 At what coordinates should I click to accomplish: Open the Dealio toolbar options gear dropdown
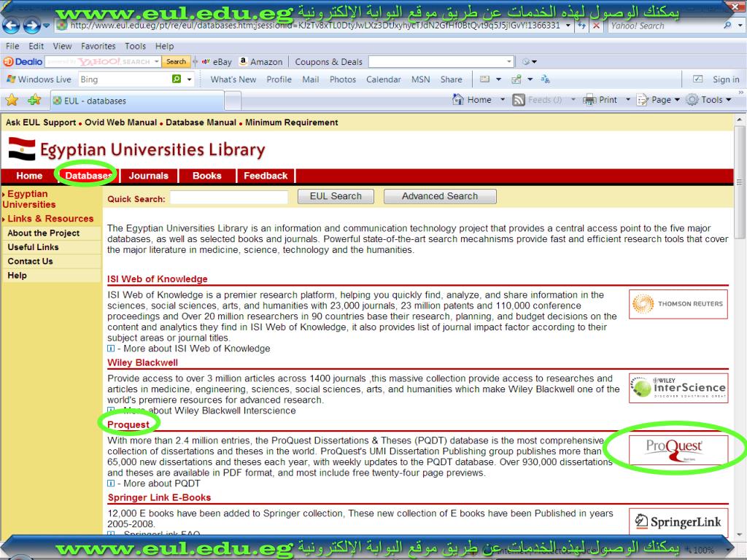pos(530,61)
